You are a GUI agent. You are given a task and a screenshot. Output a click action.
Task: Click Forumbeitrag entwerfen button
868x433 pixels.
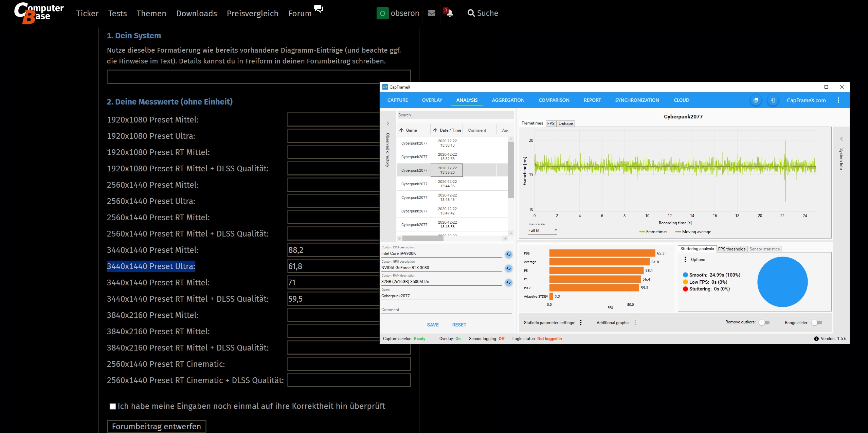157,426
